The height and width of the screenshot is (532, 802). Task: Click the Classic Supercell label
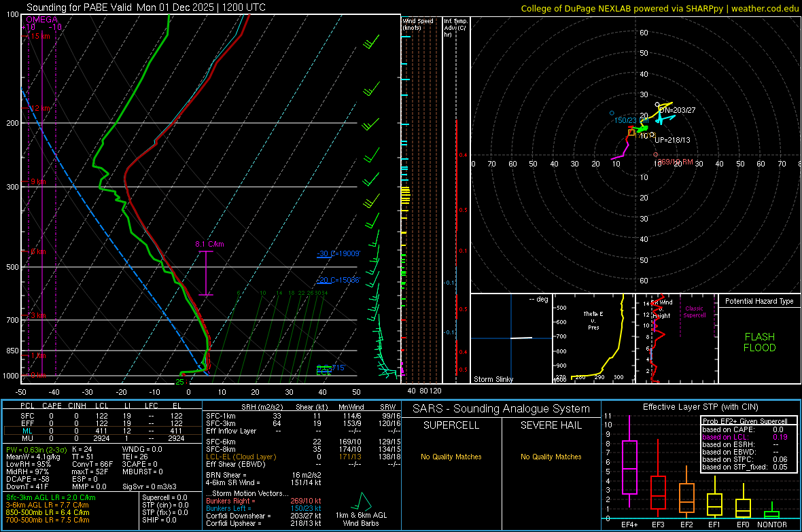click(x=694, y=312)
